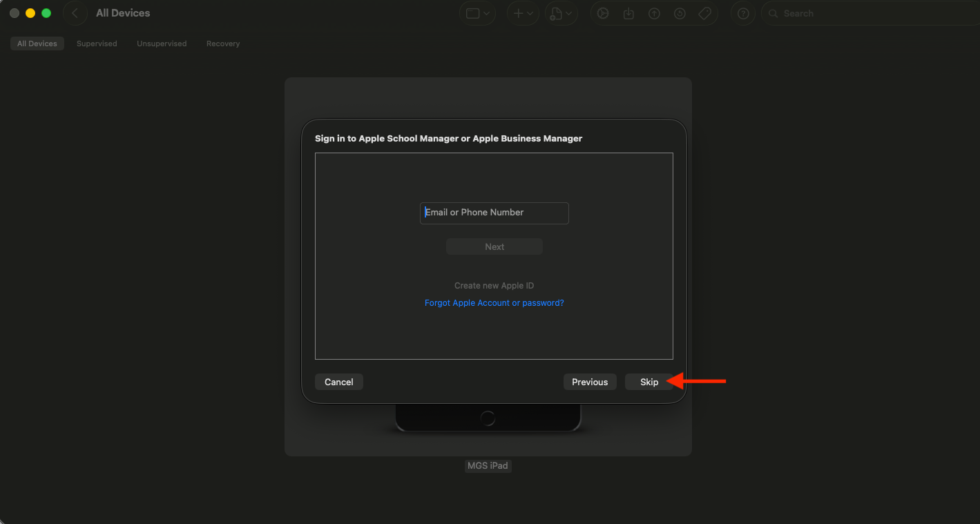Click the Update devices toolbar icon
Image resolution: width=980 pixels, height=524 pixels.
pyautogui.click(x=628, y=13)
